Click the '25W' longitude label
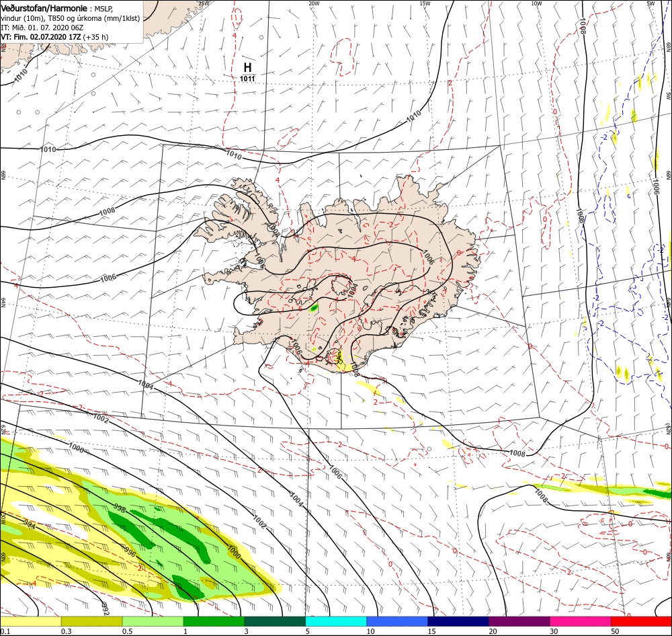Screen dimensions: 672x636 pyautogui.click(x=204, y=3)
